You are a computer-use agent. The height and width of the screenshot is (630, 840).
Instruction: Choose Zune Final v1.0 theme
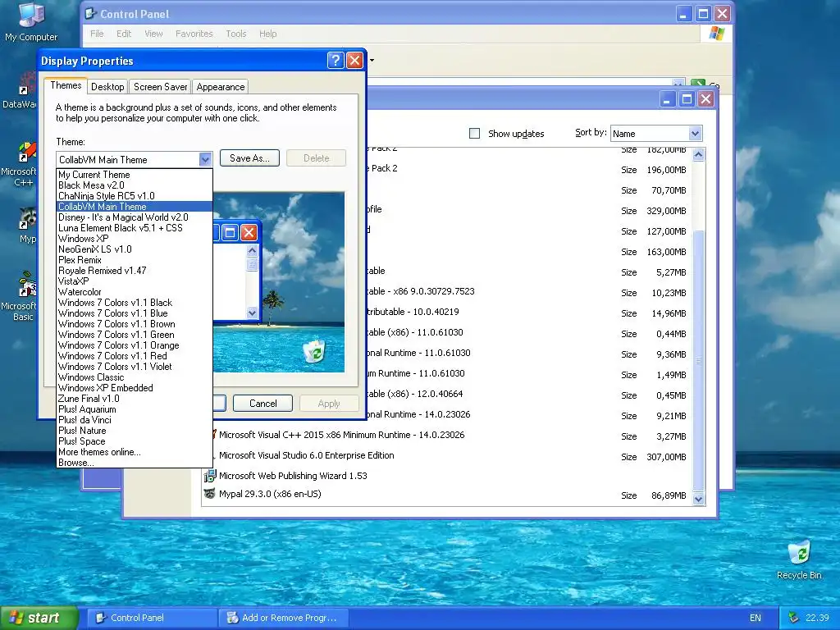(x=135, y=399)
